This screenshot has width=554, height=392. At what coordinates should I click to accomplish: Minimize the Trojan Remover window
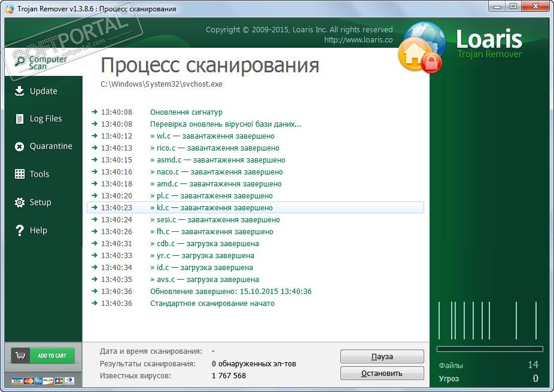[x=497, y=7]
